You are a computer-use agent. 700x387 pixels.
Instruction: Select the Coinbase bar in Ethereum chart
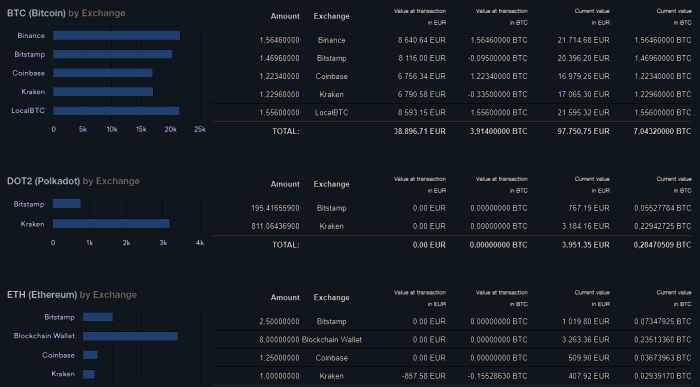[x=90, y=355]
